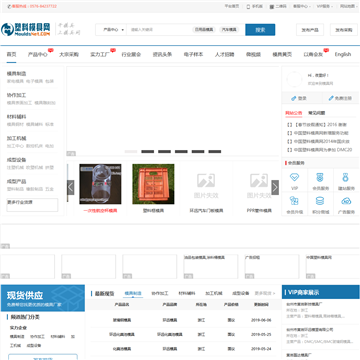This screenshot has width=360, height=360.
Task: Open 微视频 in the main navigation
Action: (253, 54)
